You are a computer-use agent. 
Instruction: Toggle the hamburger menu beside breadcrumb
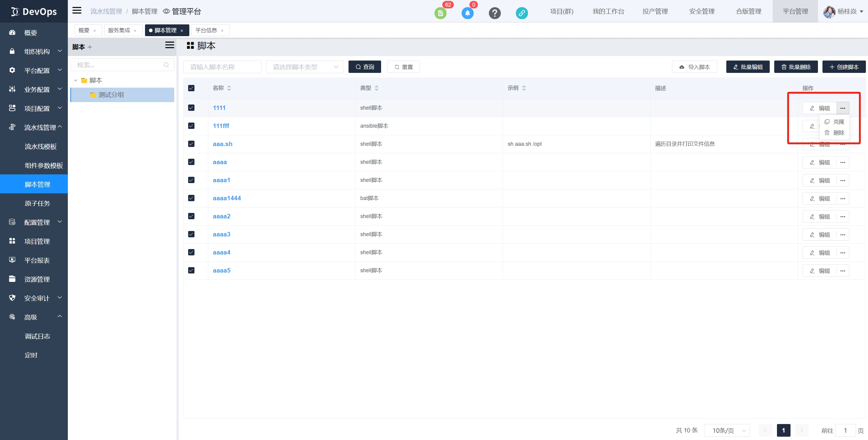[77, 11]
